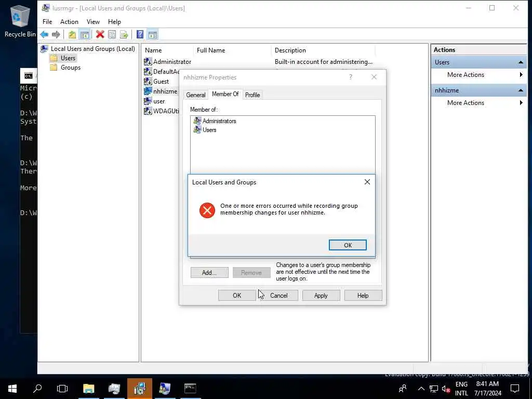The image size is (532, 399).
Task: Select the Users folder in the console tree
Action: click(68, 58)
